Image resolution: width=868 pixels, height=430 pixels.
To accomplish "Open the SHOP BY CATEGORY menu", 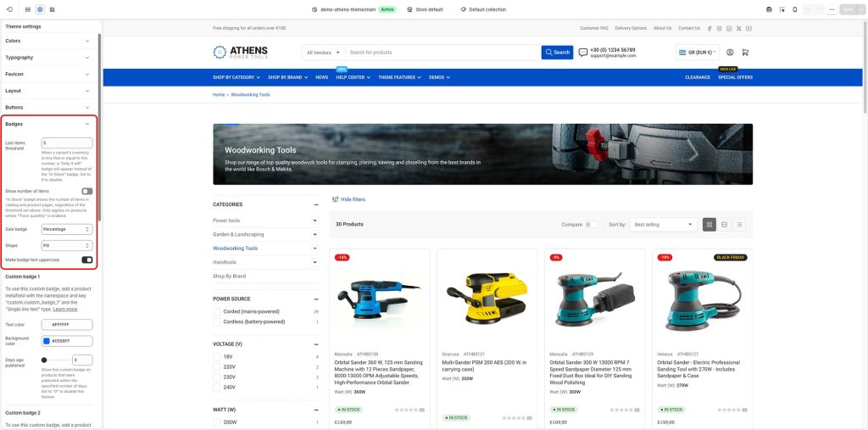I will click(x=236, y=77).
